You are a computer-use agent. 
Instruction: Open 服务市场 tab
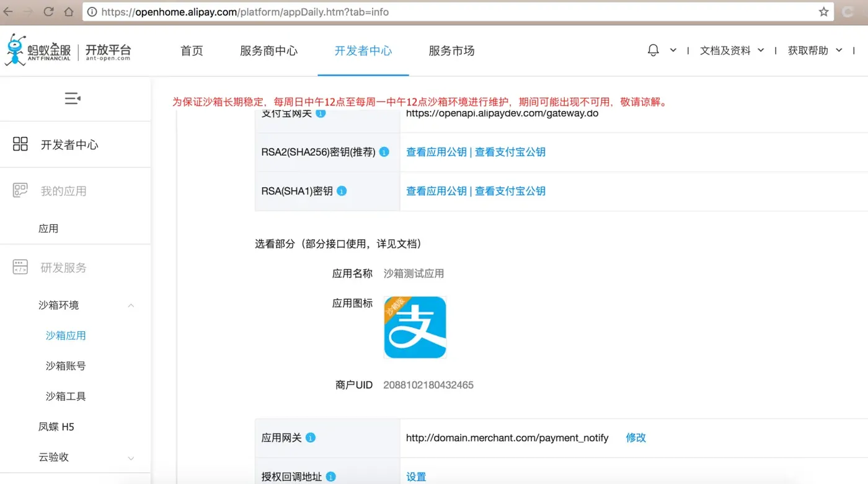pos(451,51)
